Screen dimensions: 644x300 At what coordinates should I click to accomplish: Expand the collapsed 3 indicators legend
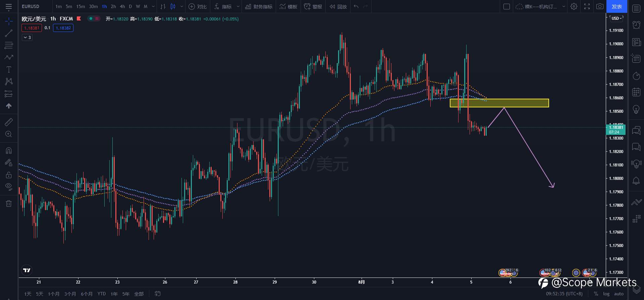point(27,38)
